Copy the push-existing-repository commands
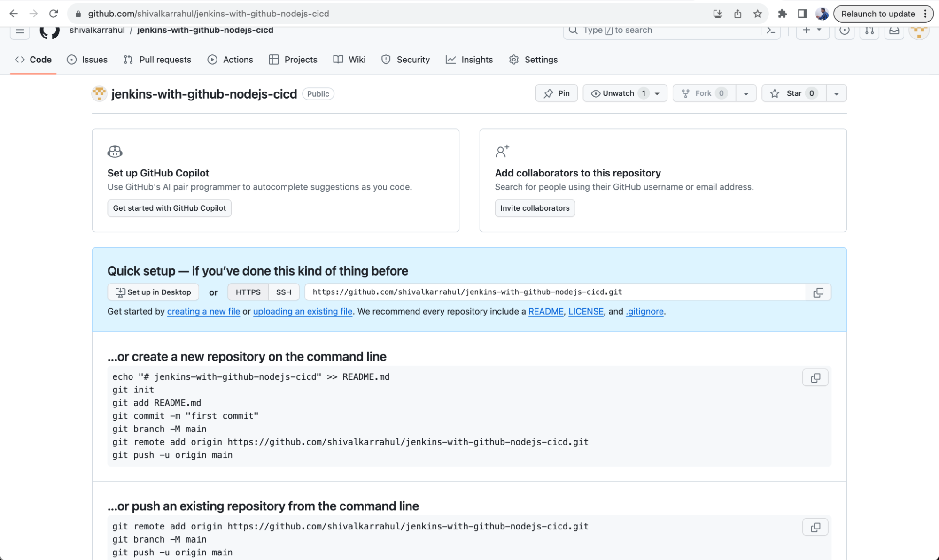Viewport: 939px width, 560px height. point(815,527)
